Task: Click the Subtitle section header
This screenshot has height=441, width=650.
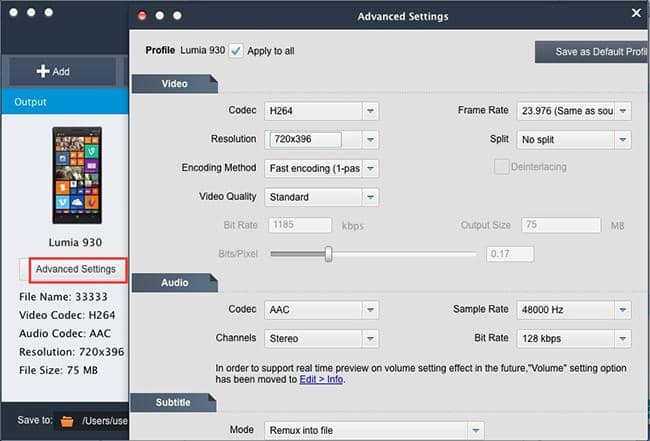Action: click(173, 402)
